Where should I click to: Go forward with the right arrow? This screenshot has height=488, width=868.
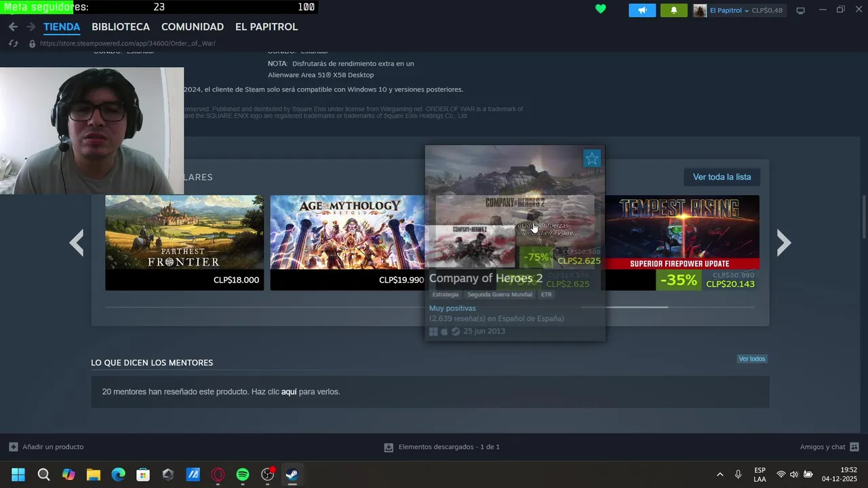pos(31,26)
